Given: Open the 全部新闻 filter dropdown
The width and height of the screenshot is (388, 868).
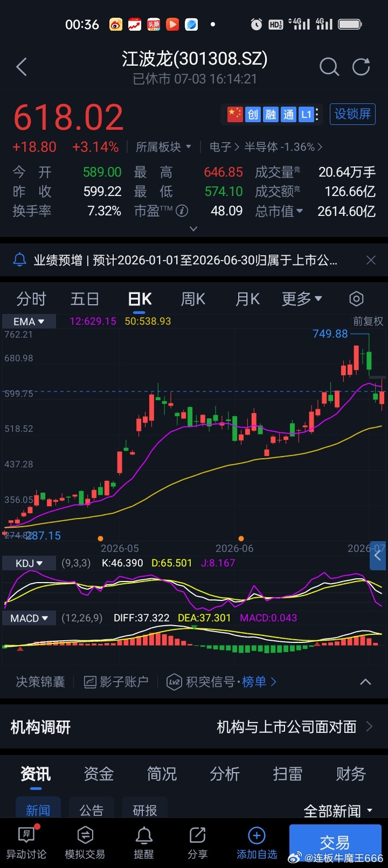Looking at the screenshot, I should point(338,810).
